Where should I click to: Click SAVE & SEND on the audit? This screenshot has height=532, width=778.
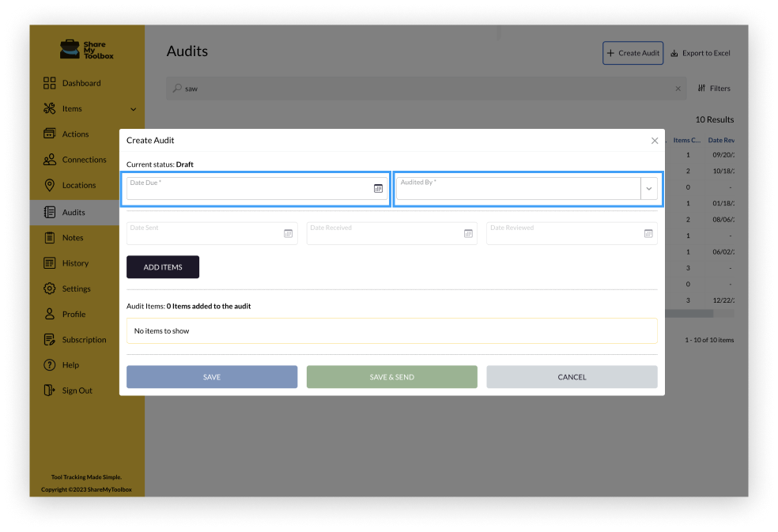point(391,376)
